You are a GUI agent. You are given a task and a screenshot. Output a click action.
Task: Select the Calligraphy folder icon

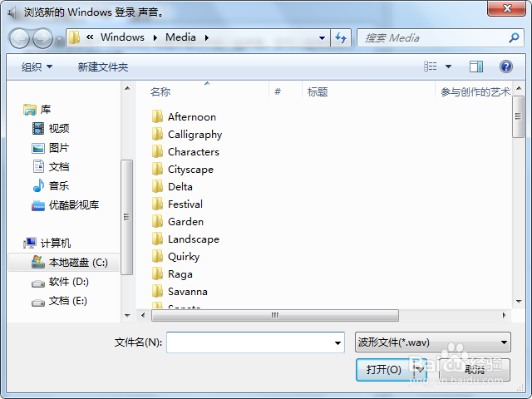[157, 134]
